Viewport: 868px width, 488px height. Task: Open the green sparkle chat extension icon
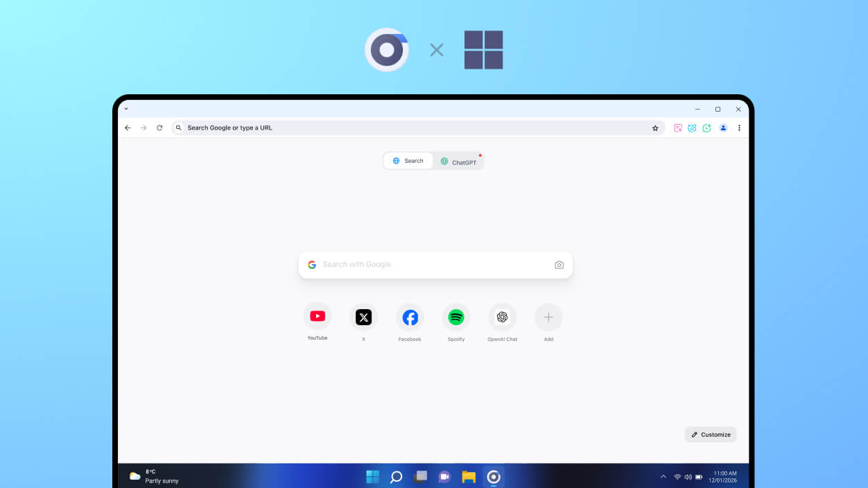pyautogui.click(x=707, y=128)
